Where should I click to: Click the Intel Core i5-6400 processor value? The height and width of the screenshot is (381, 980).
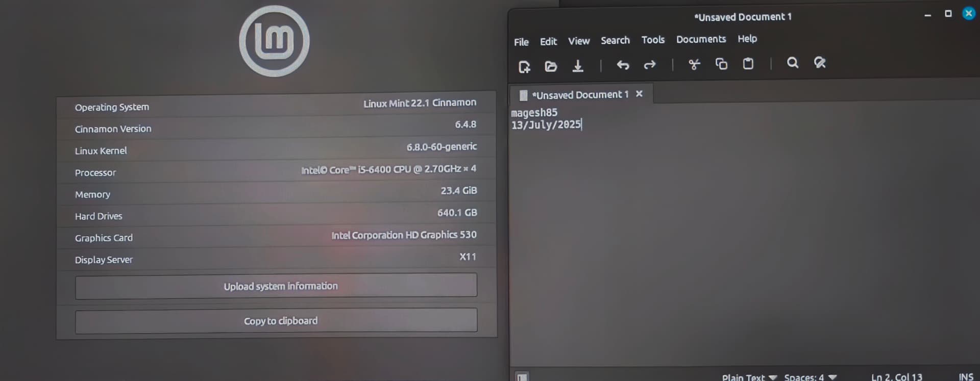[x=388, y=169]
